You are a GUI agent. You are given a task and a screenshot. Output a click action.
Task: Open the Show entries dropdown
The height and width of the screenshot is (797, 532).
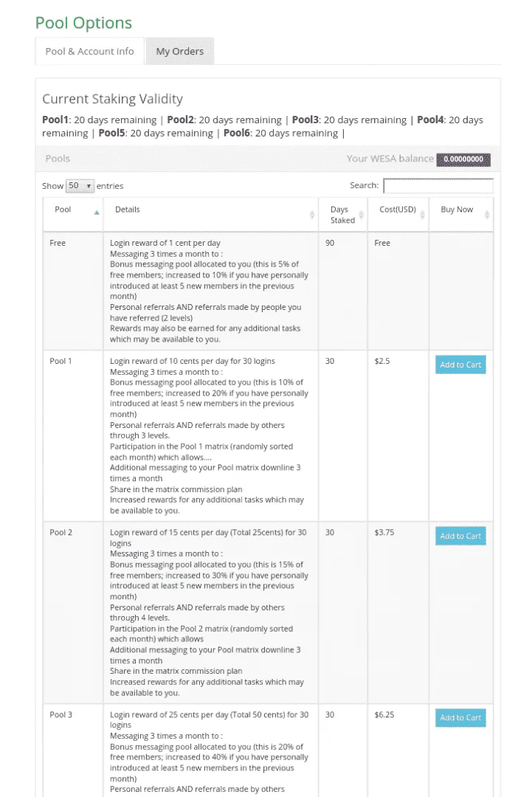80,185
